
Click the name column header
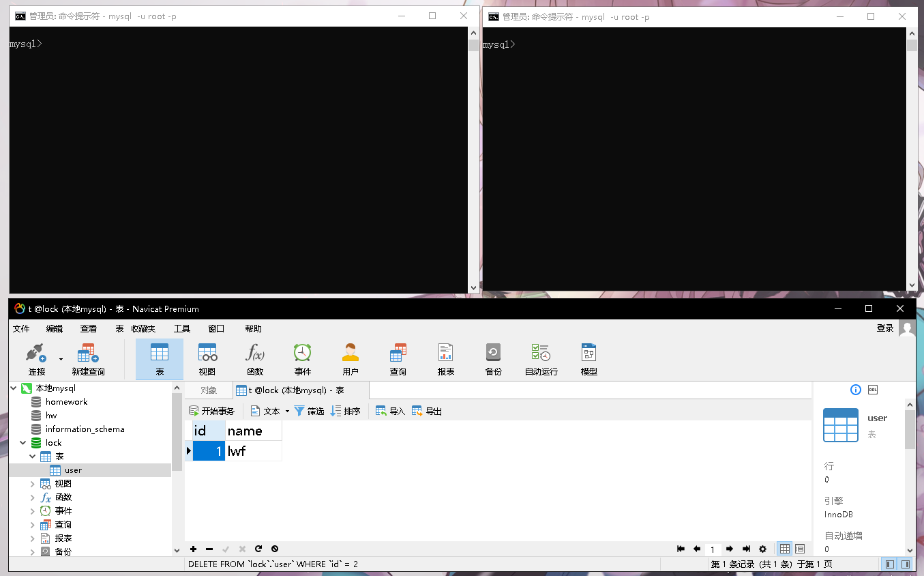coord(254,431)
